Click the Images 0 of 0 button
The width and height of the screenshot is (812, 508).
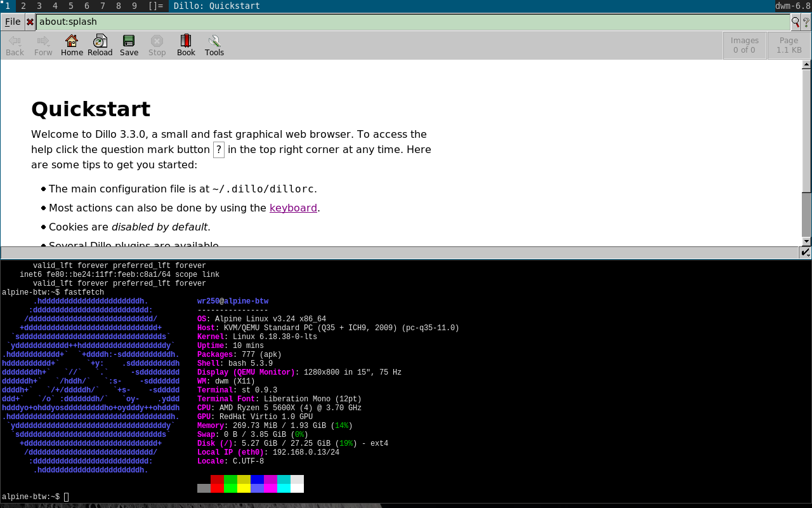pyautogui.click(x=744, y=46)
